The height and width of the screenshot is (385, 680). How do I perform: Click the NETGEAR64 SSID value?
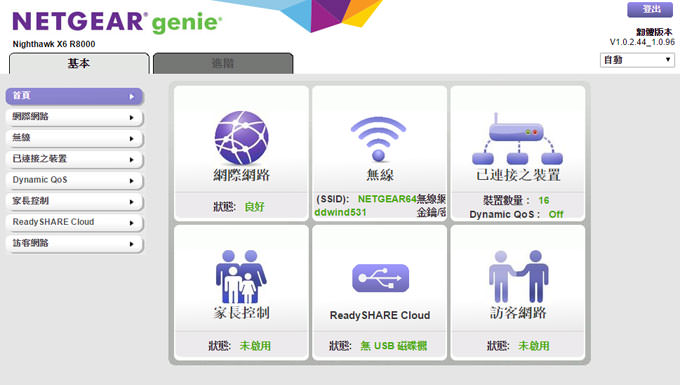click(387, 199)
